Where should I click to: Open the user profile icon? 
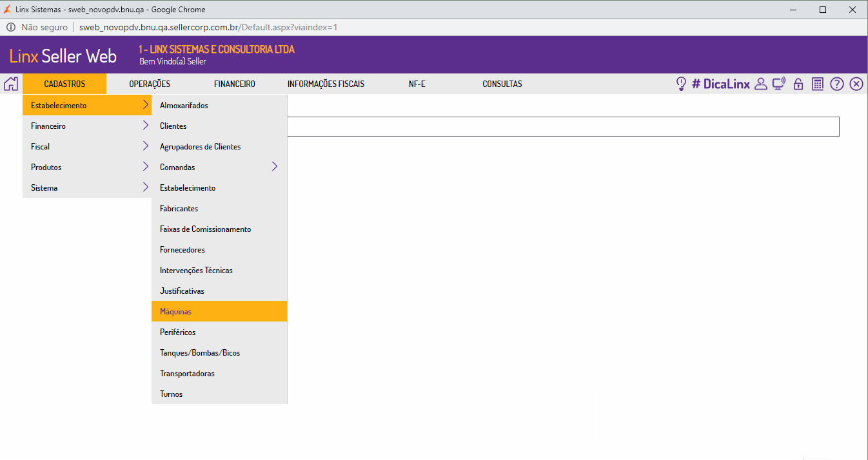(x=760, y=84)
